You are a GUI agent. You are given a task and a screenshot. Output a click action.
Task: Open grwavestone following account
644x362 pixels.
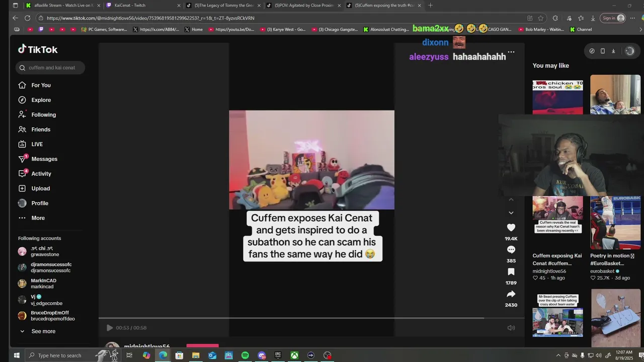pyautogui.click(x=45, y=251)
